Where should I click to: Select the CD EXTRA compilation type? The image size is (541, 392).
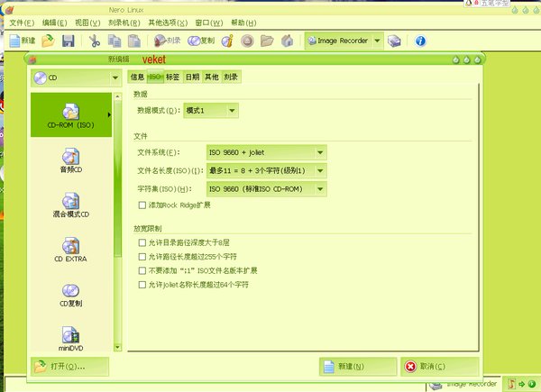[x=70, y=250]
